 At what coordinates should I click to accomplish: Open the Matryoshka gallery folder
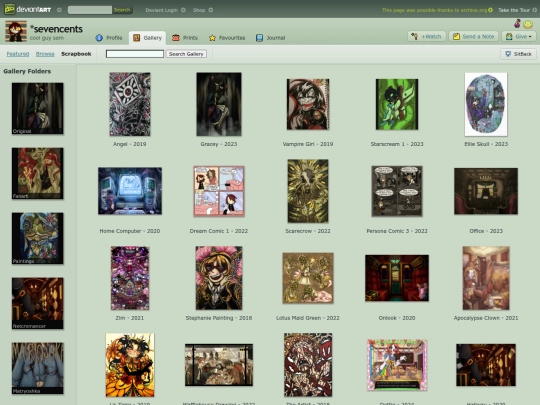pos(38,368)
